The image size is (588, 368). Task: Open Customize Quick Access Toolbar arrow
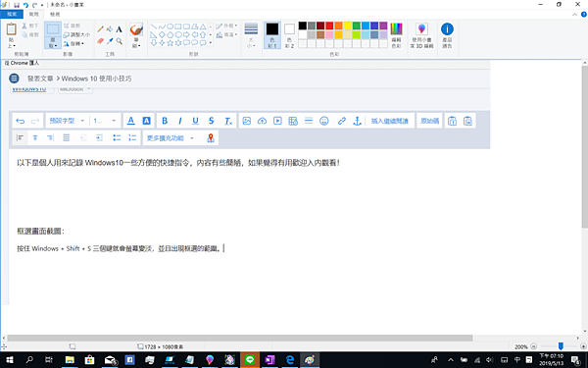(42, 5)
